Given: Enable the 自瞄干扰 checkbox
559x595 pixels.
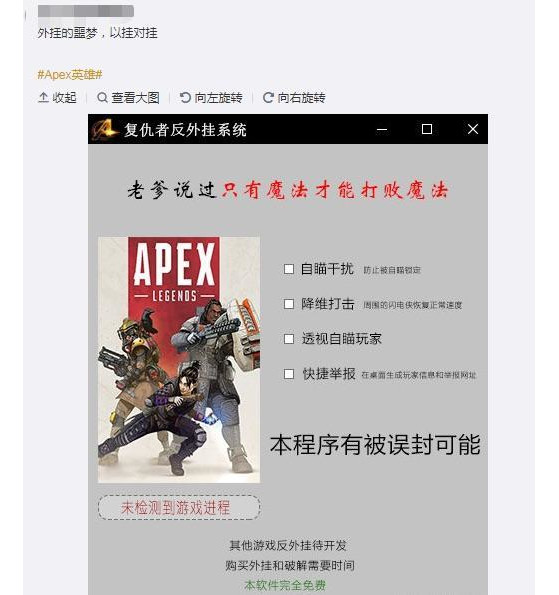Looking at the screenshot, I should pos(289,269).
